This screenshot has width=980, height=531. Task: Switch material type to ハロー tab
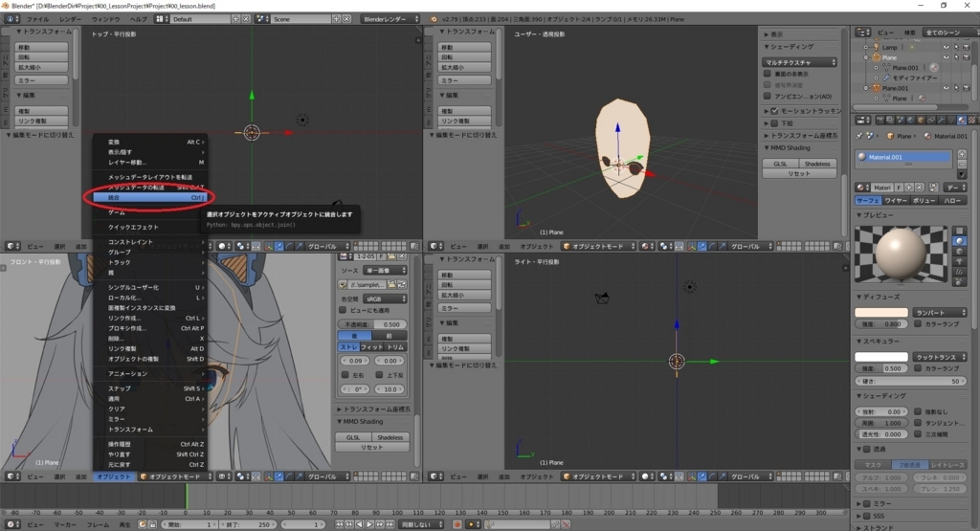point(952,201)
